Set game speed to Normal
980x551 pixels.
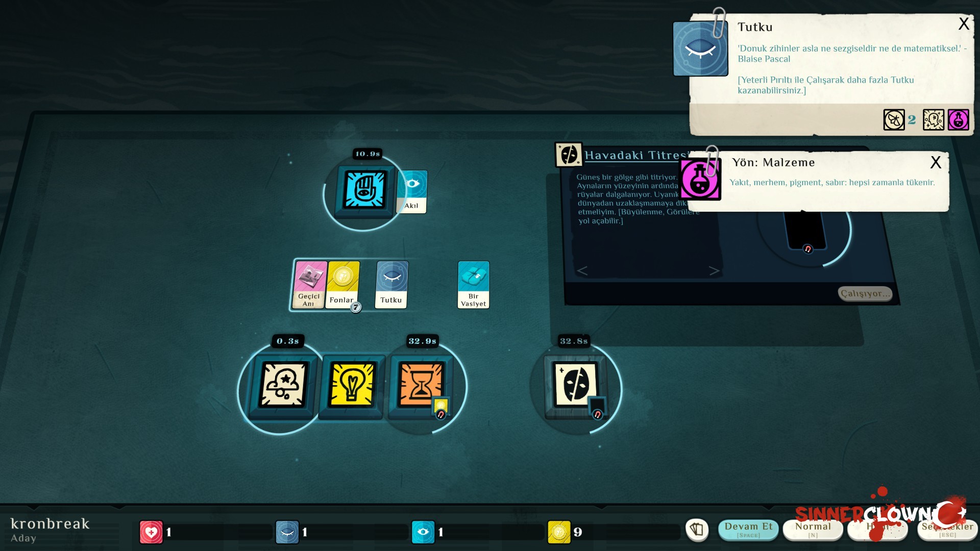click(x=813, y=529)
